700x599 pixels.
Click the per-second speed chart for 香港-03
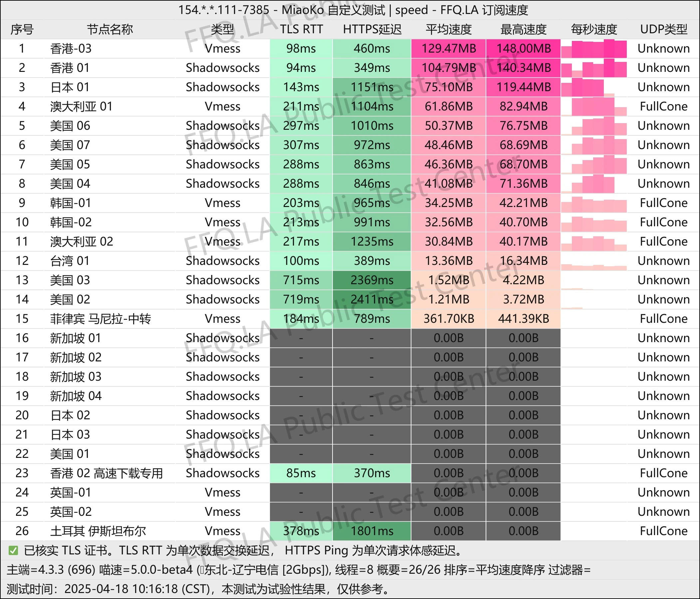coord(594,49)
